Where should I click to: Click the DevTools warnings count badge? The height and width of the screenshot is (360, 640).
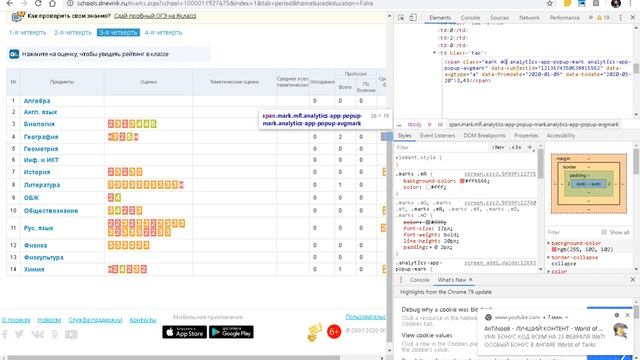point(603,18)
